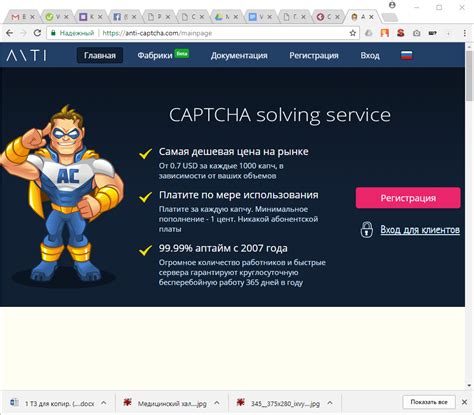Open the Регистрация item in navigation bar
Screen dimensions: 474x415
click(314, 55)
